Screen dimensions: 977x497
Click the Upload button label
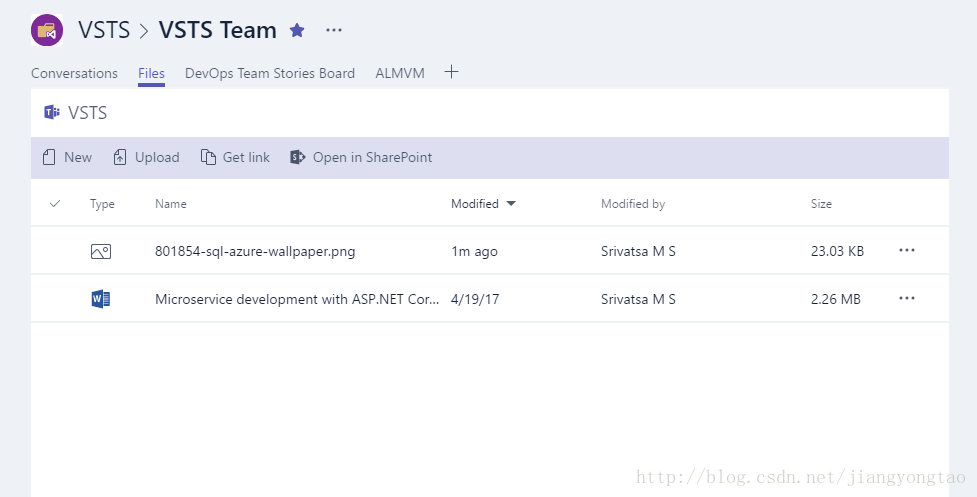click(157, 158)
